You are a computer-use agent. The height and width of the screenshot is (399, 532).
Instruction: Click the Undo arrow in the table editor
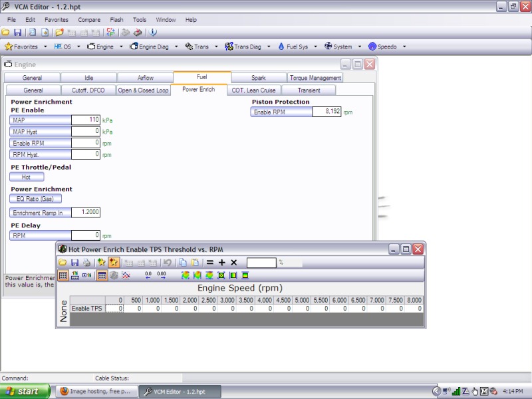[166, 262]
